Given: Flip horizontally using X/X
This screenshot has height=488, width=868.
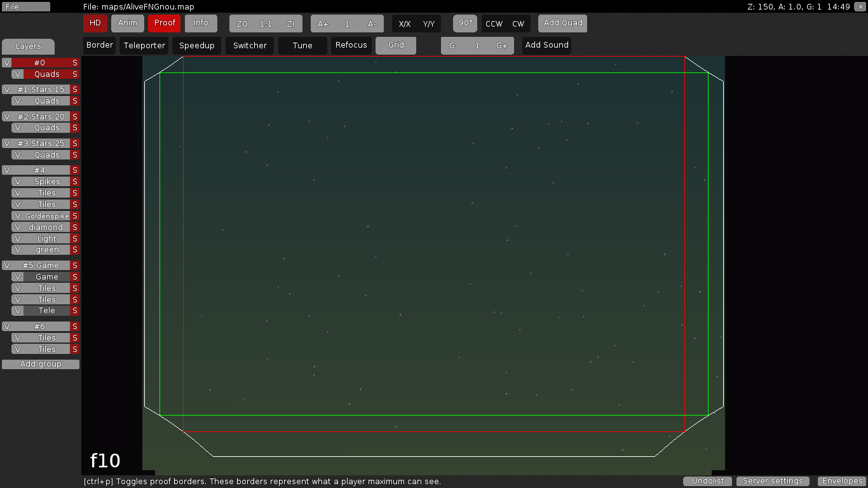Looking at the screenshot, I should (405, 24).
